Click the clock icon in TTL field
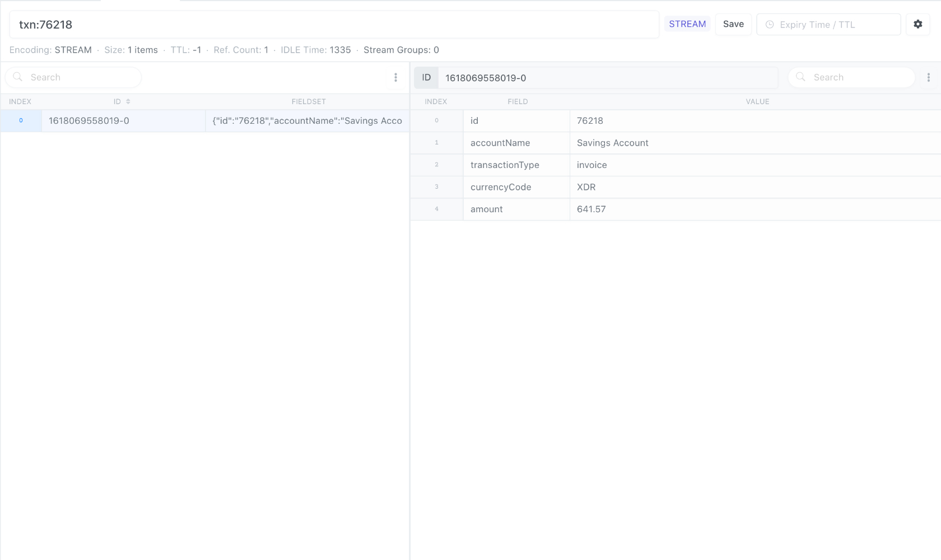941x560 pixels. [770, 25]
